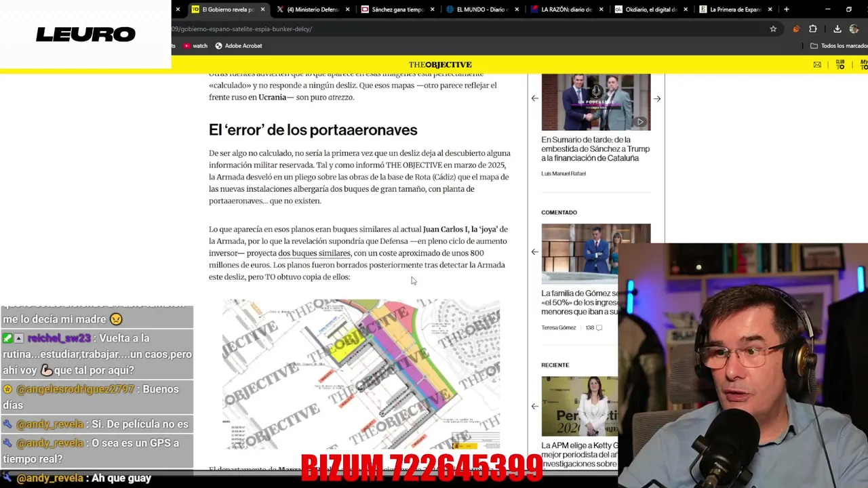Open the Club TO icon
868x488 pixels.
click(840, 64)
